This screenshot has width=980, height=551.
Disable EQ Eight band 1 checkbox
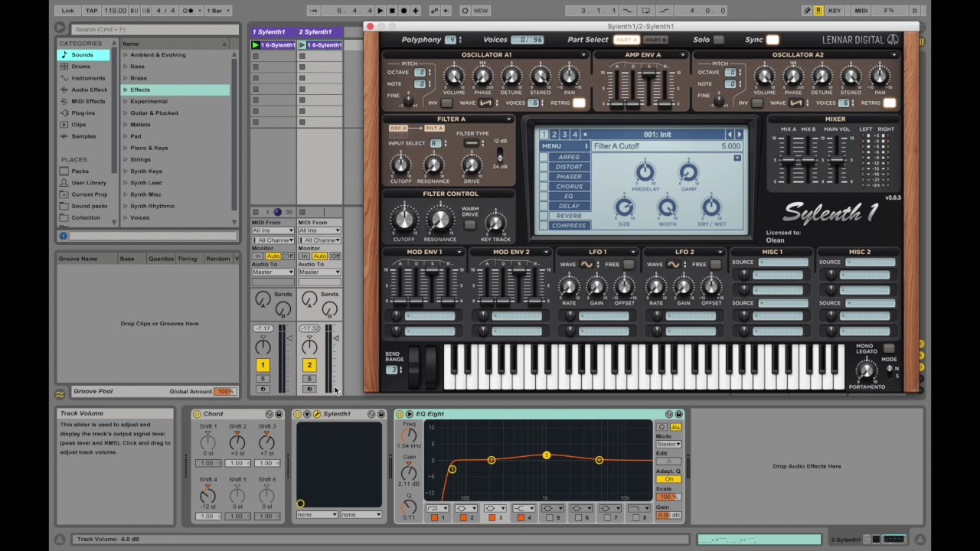click(434, 518)
